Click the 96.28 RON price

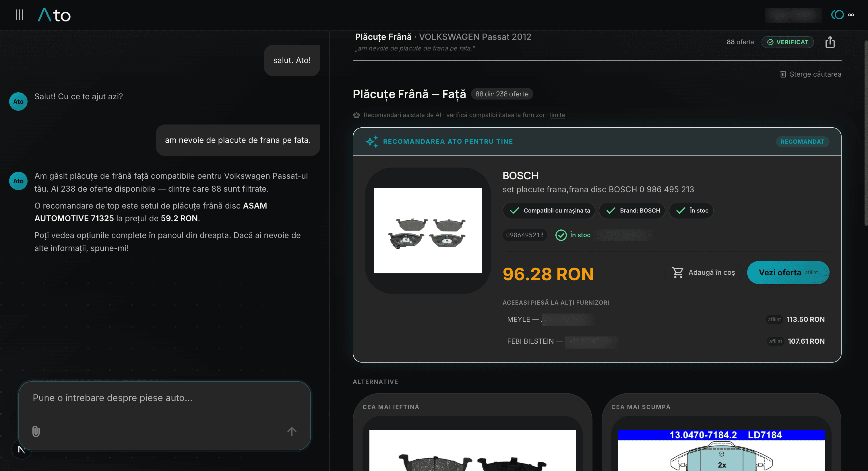(x=548, y=274)
